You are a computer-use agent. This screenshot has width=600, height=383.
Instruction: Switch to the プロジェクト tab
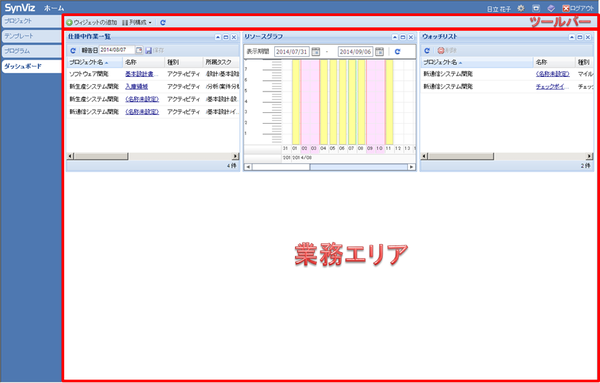tap(31, 21)
